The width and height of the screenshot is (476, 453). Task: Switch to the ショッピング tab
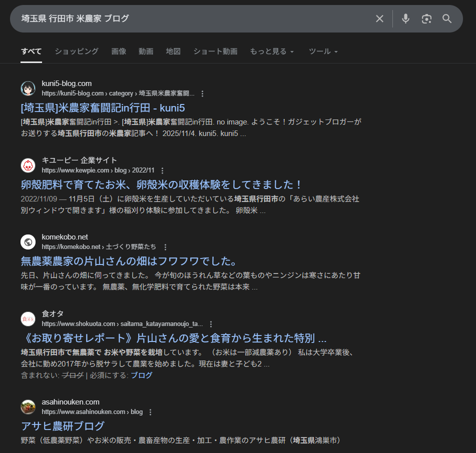click(x=77, y=51)
